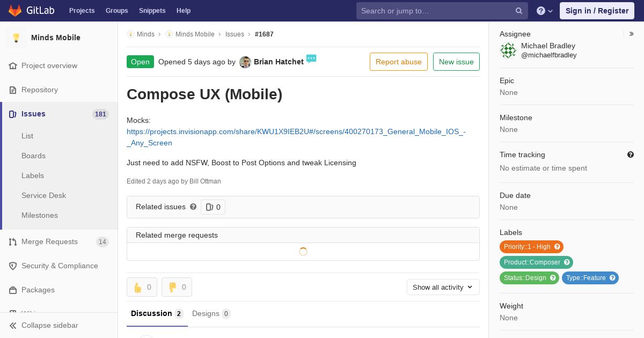Focus the Search or jump to field
The width and height of the screenshot is (644, 338).
442,11
